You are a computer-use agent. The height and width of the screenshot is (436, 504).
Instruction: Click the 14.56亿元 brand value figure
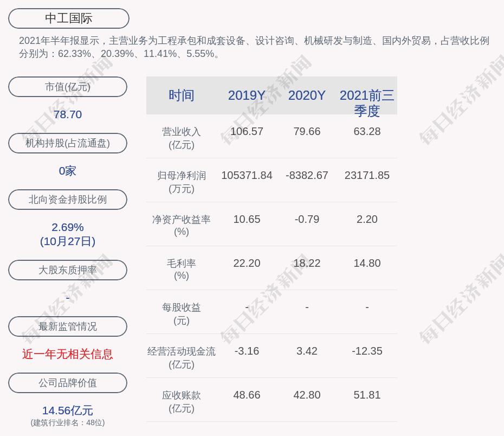68,411
